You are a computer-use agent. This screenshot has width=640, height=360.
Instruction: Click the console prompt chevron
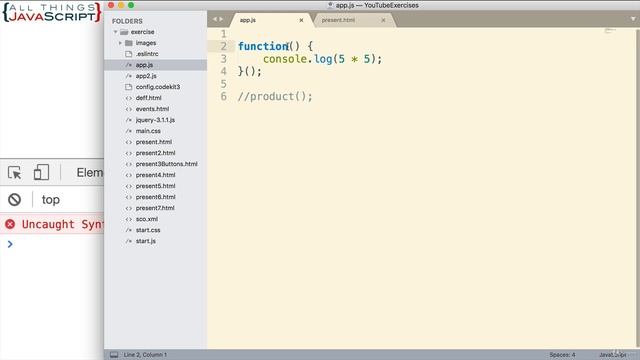coord(10,244)
